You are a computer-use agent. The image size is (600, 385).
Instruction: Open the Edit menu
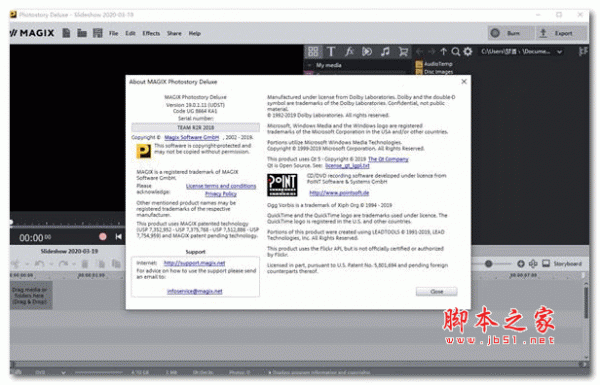[130, 33]
